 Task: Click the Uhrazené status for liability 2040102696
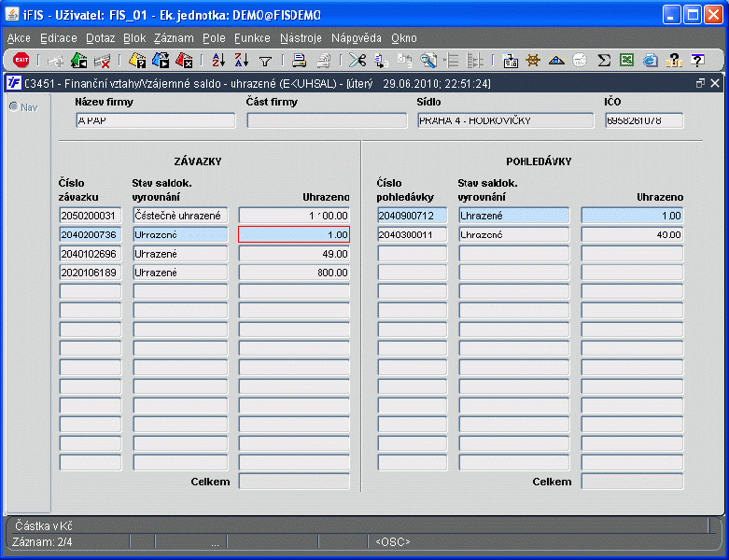(180, 254)
